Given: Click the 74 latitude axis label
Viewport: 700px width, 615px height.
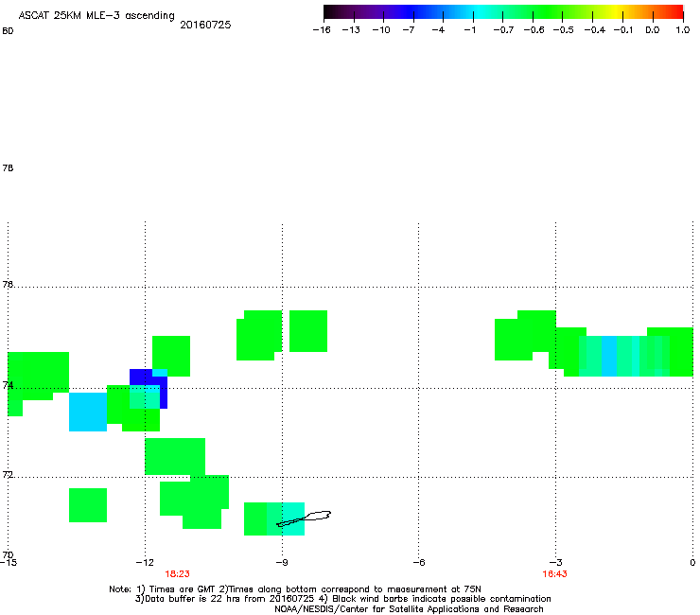Looking at the screenshot, I should 8,385.
